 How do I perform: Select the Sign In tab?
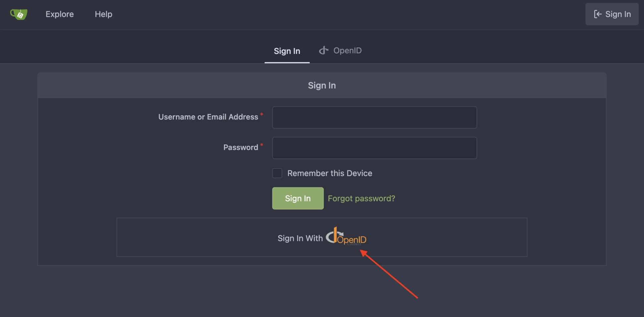coord(287,51)
